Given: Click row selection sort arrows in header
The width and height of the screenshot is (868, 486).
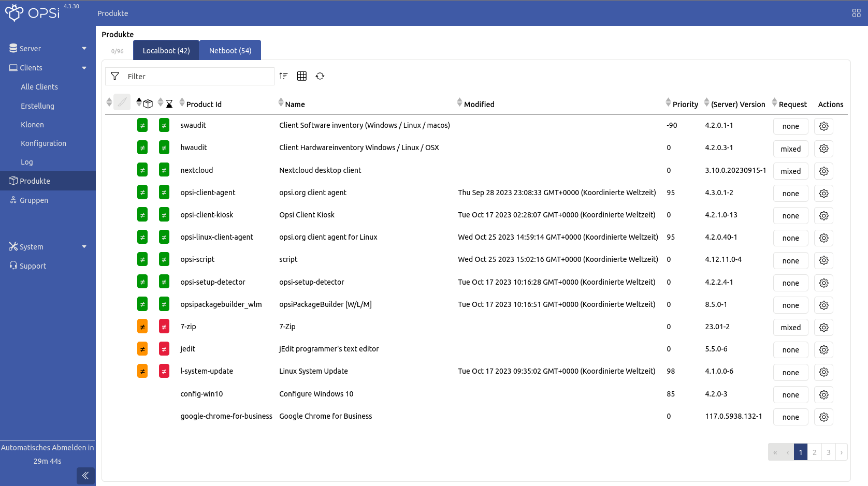Looking at the screenshot, I should click(109, 102).
